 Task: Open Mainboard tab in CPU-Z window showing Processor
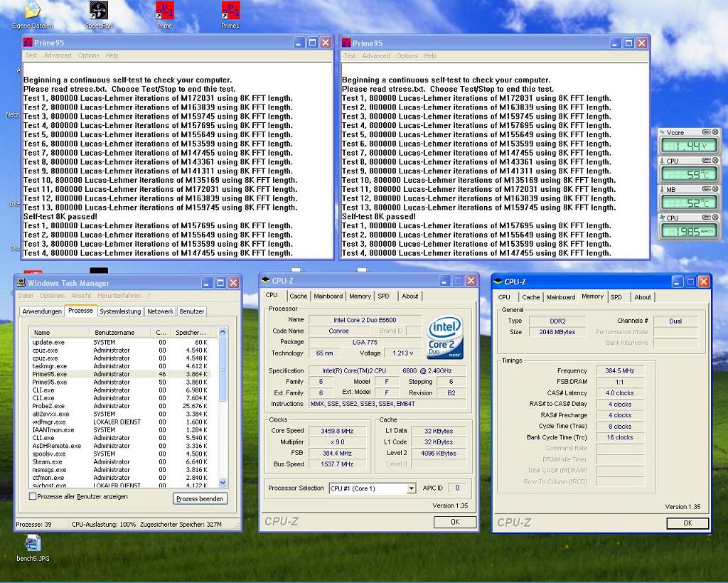328,296
